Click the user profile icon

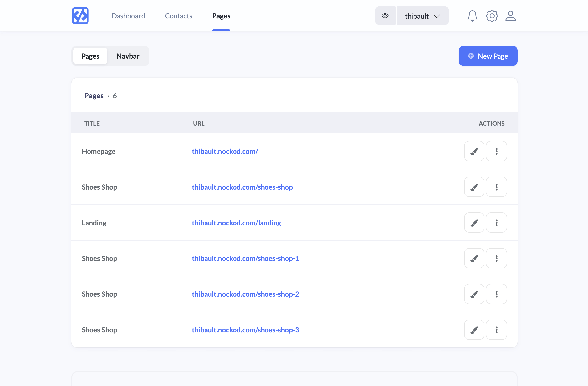point(510,16)
